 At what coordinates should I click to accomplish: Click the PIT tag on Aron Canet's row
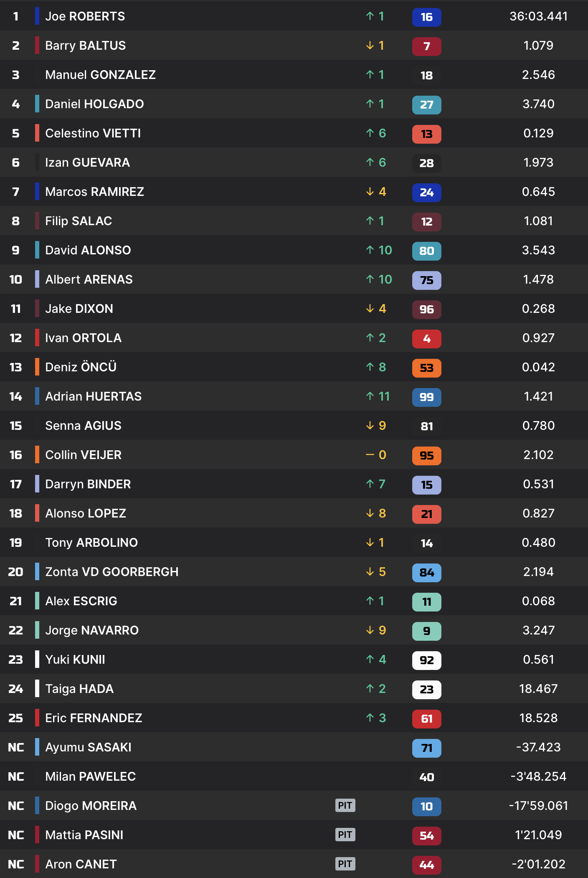click(345, 864)
